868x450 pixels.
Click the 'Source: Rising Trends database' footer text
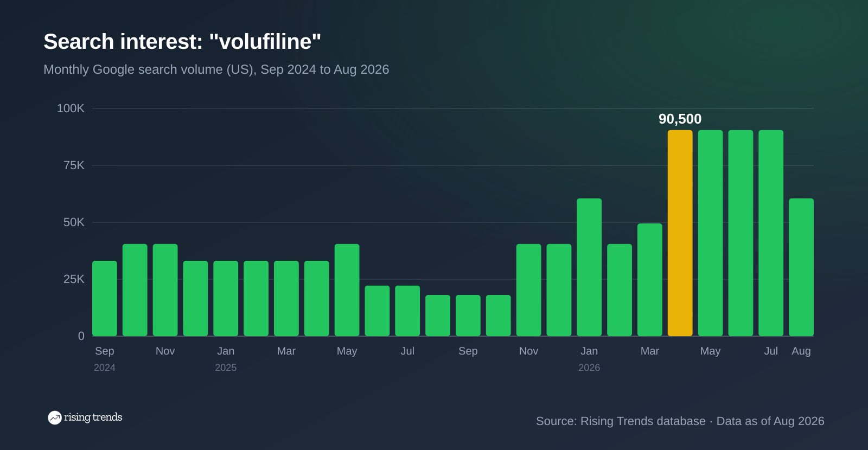pyautogui.click(x=621, y=421)
